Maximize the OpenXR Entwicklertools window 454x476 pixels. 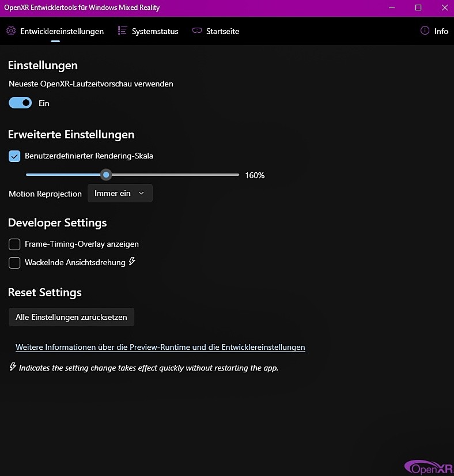[x=418, y=7]
